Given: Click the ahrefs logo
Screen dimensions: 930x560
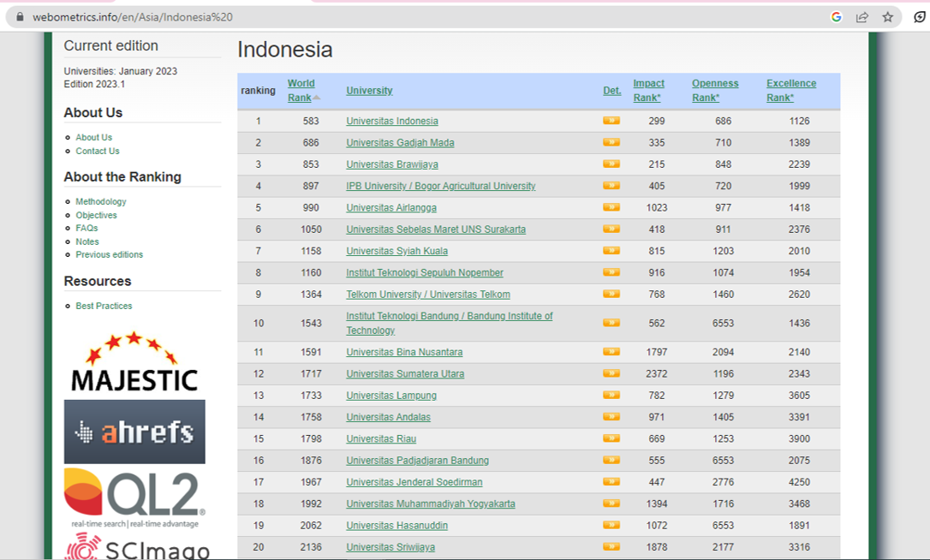Looking at the screenshot, I should 134,432.
